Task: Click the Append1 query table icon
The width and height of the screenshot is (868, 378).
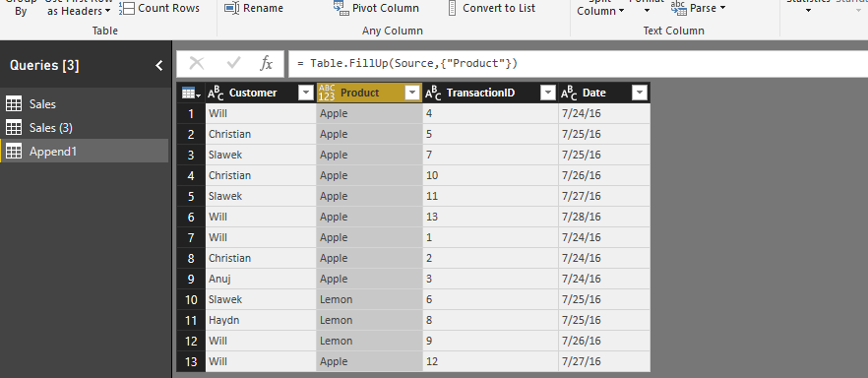Action: pyautogui.click(x=14, y=151)
